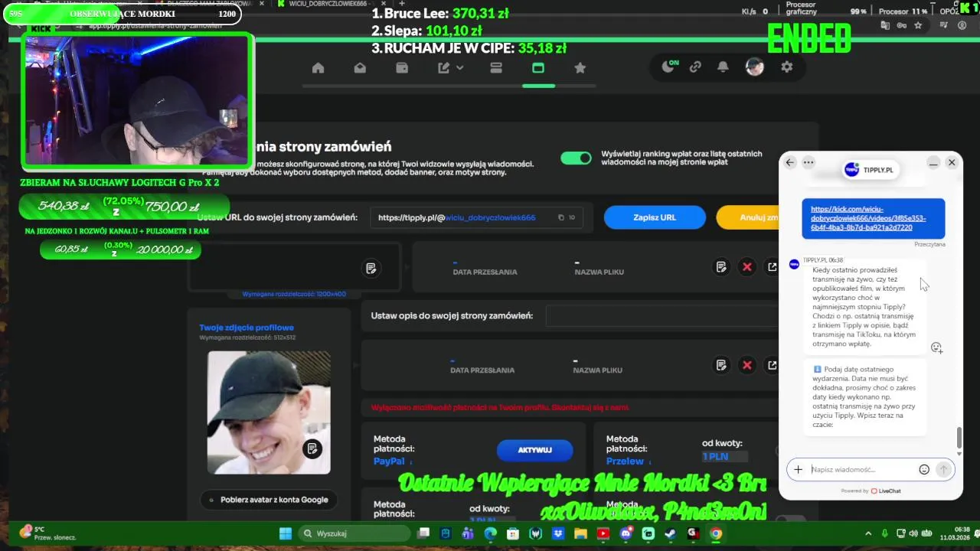Click the chain link icon in top bar
The height and width of the screenshot is (551, 980).
tap(695, 67)
